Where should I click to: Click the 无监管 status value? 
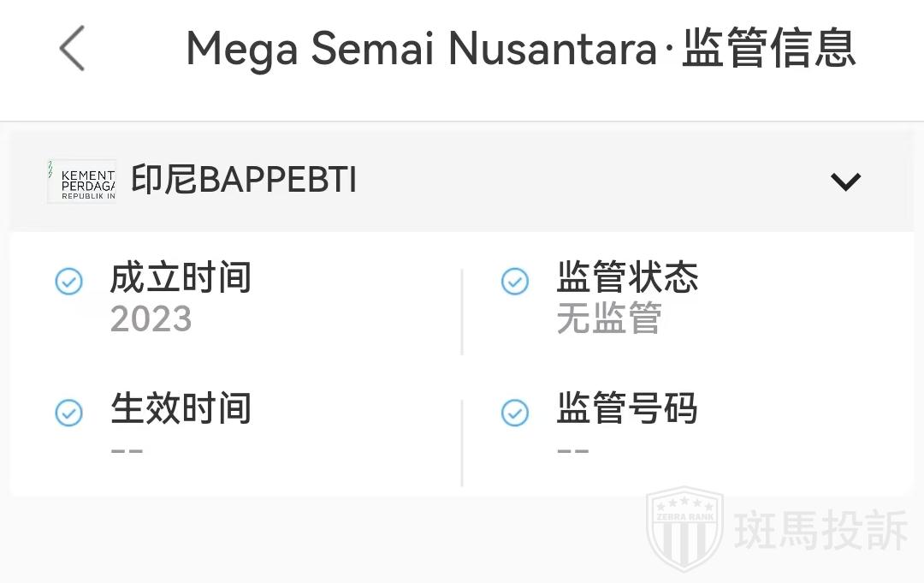(x=609, y=319)
